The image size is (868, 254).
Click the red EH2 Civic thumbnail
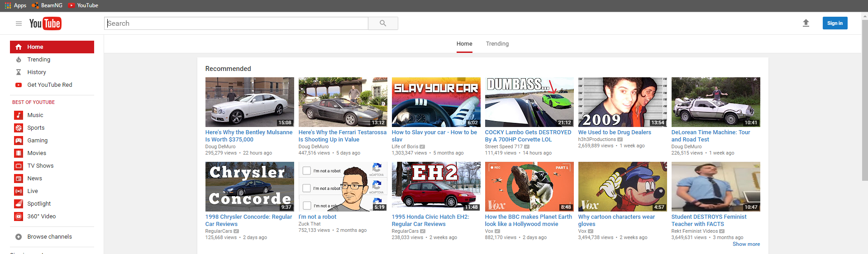[x=436, y=187]
